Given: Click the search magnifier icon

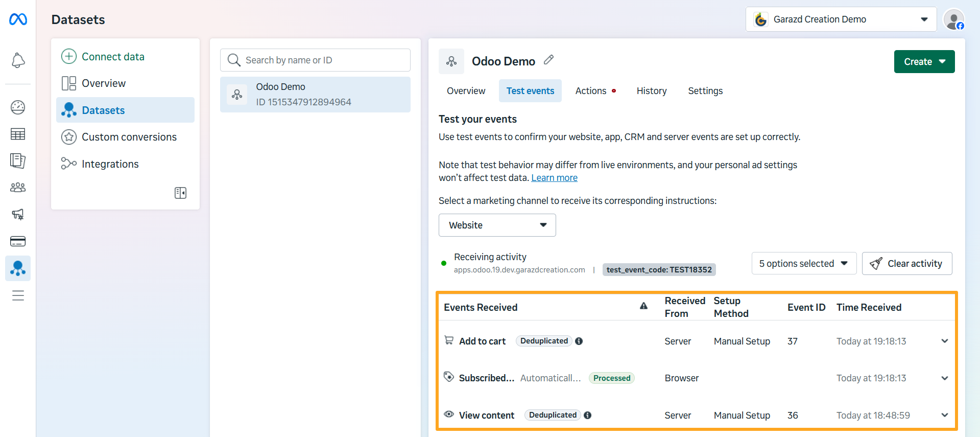Looking at the screenshot, I should (x=234, y=60).
